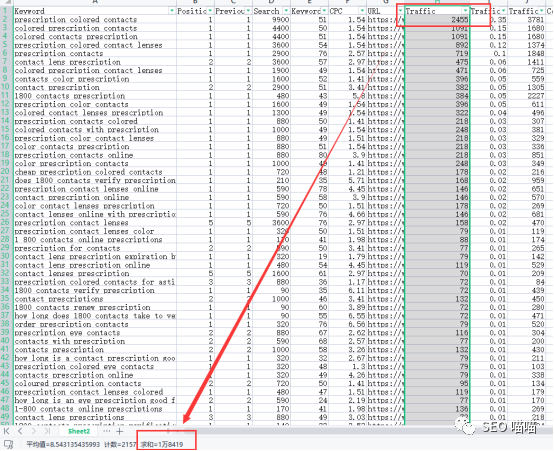Open the selected Traffic column H filter dropdown
This screenshot has height=451, width=554.
(x=465, y=11)
